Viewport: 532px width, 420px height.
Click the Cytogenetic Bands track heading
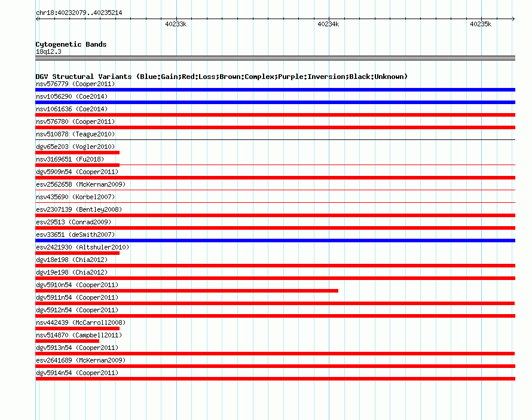pos(71,44)
